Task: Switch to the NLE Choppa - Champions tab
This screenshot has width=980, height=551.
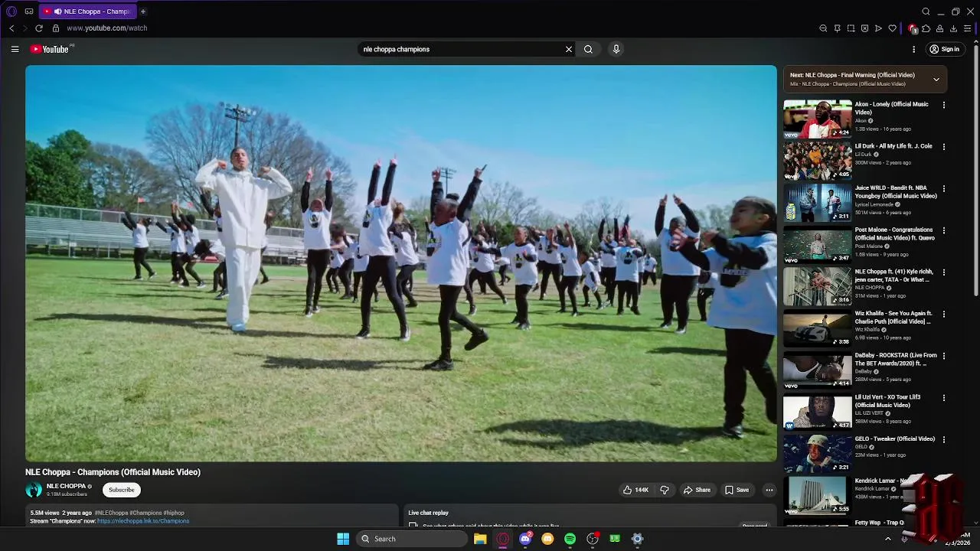Action: pos(88,11)
